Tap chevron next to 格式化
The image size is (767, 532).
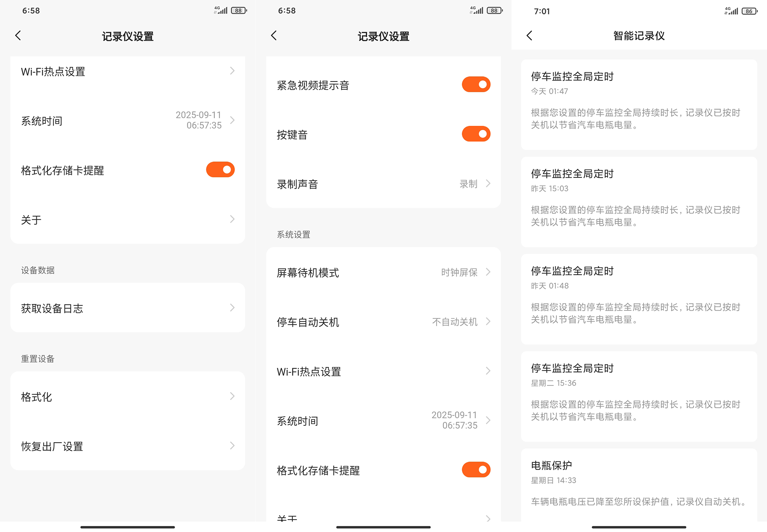[232, 397]
